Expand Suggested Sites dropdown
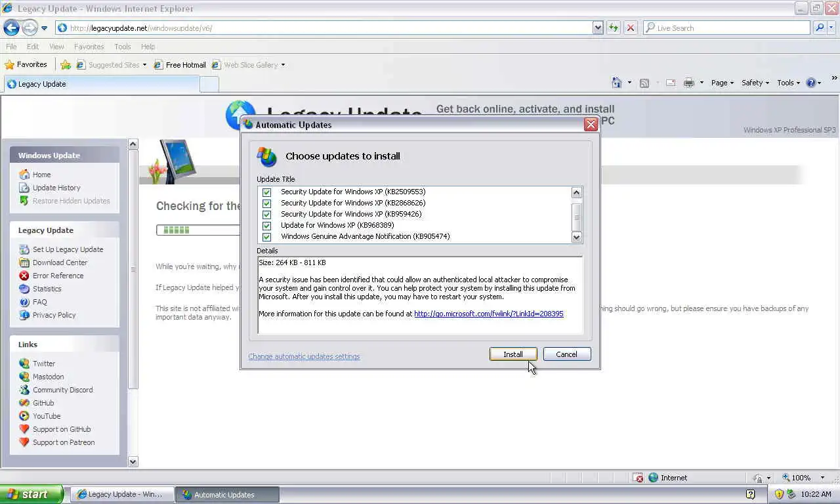This screenshot has width=840, height=504. pyautogui.click(x=144, y=65)
